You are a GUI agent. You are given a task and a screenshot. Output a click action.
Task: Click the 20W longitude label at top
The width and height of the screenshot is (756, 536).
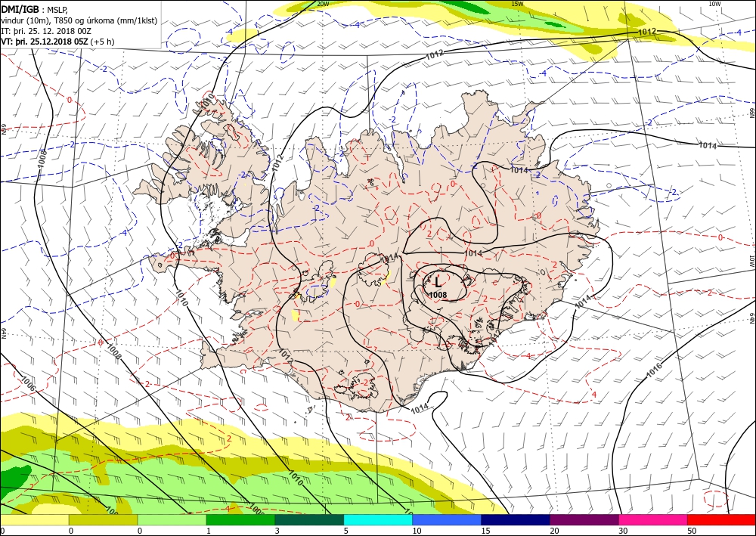(324, 4)
